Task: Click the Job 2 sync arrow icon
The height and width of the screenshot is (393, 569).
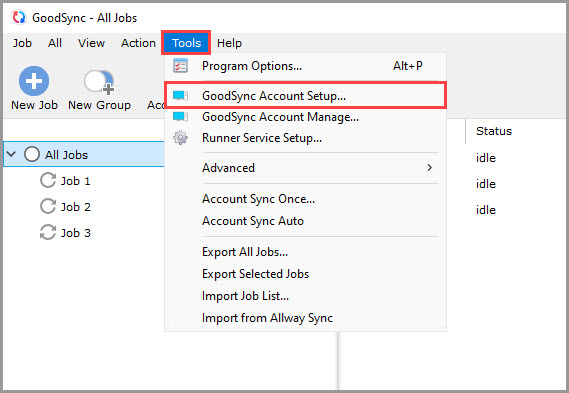Action: point(48,206)
